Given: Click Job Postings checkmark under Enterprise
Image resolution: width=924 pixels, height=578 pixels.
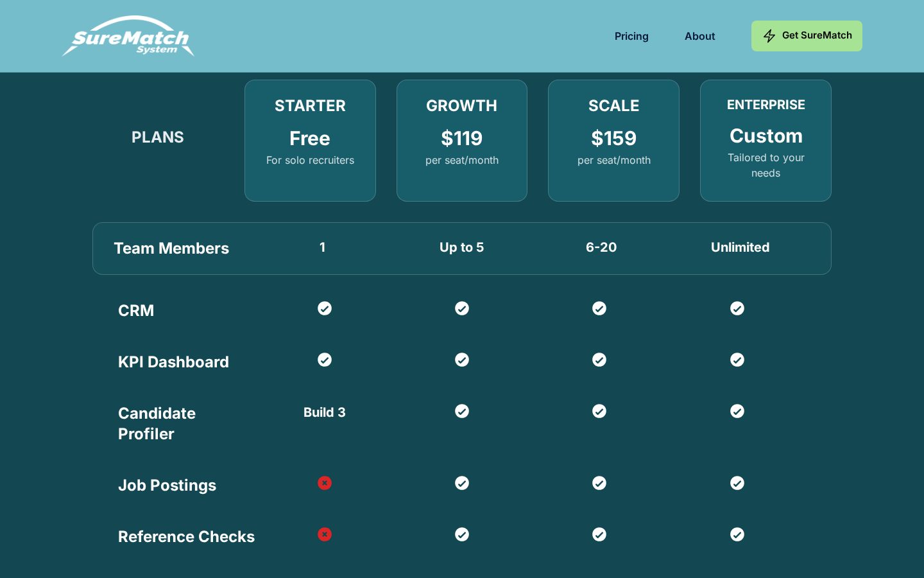Looking at the screenshot, I should click(x=737, y=483).
